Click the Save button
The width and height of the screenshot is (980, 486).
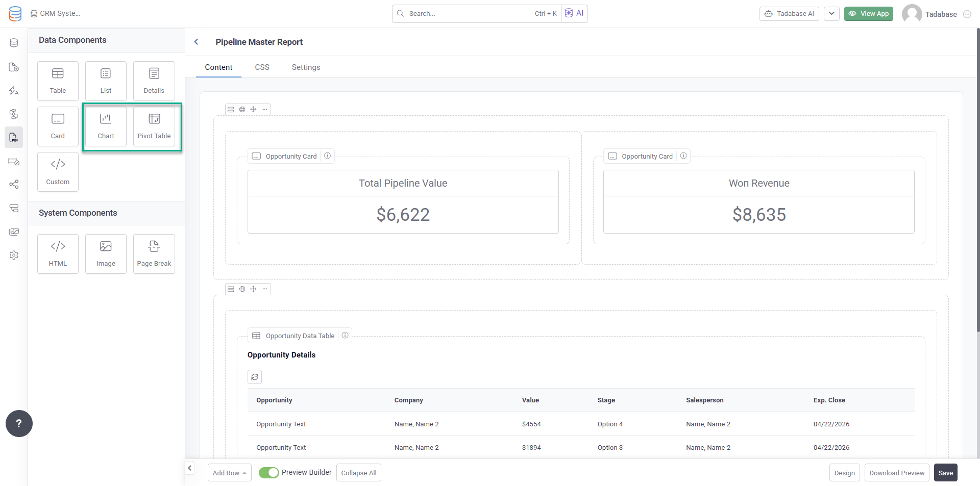945,473
